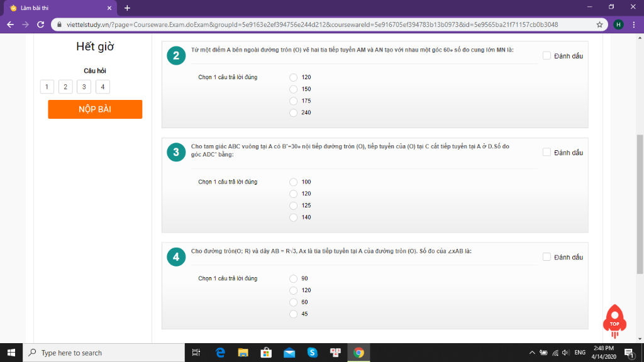This screenshot has width=644, height=362.
Task: Check Đánh dấu for question 3
Action: (547, 152)
